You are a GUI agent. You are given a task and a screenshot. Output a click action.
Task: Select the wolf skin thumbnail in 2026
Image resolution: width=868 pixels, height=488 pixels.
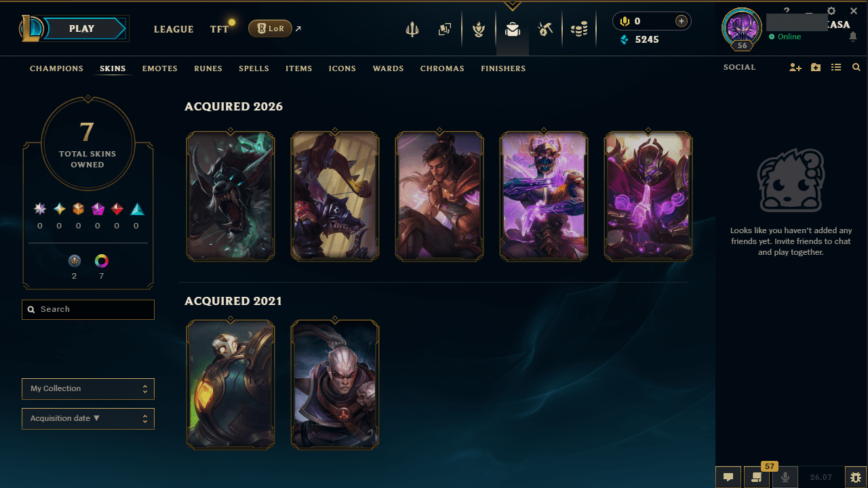coord(231,197)
